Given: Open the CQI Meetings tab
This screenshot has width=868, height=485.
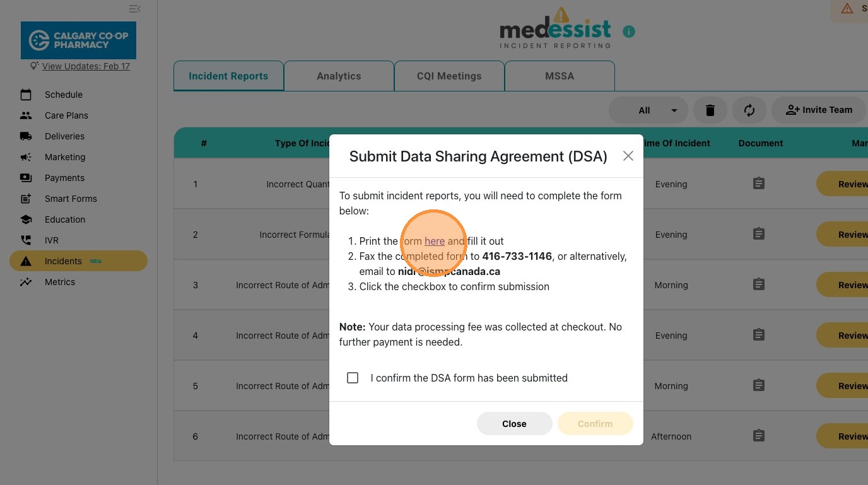Looking at the screenshot, I should click(449, 76).
